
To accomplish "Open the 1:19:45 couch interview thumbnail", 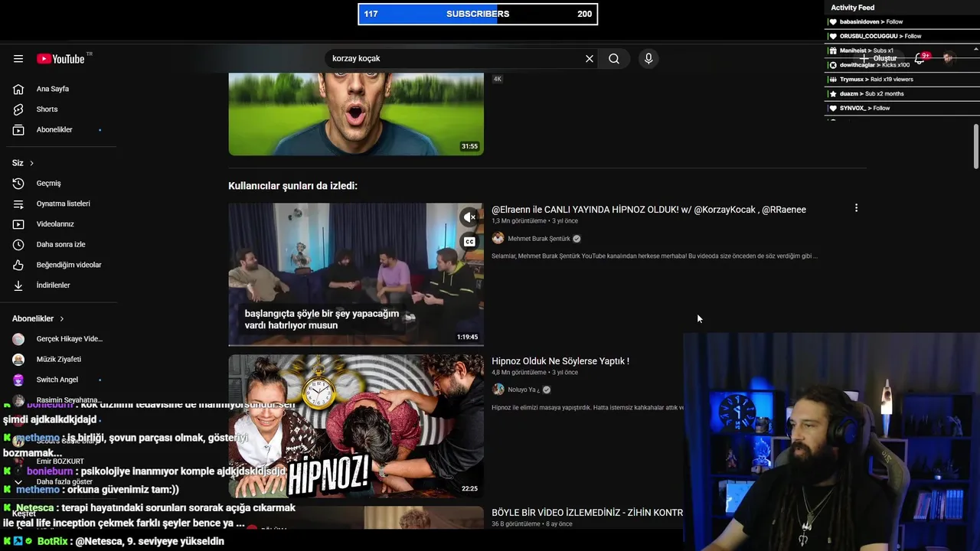I will (x=356, y=275).
